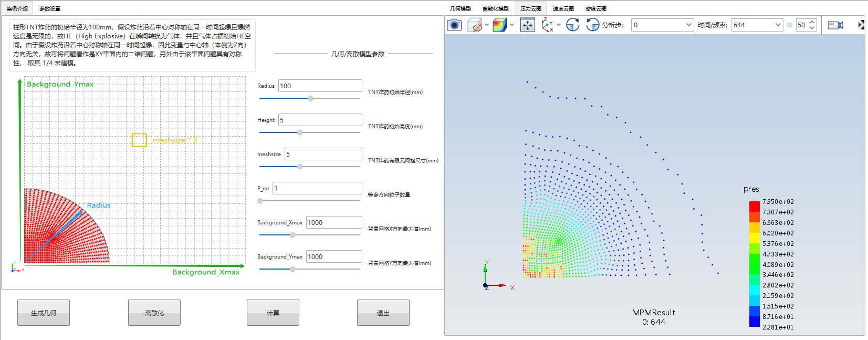Click the 生成几何 button
Viewport: 868px width, 340px height.
click(44, 313)
